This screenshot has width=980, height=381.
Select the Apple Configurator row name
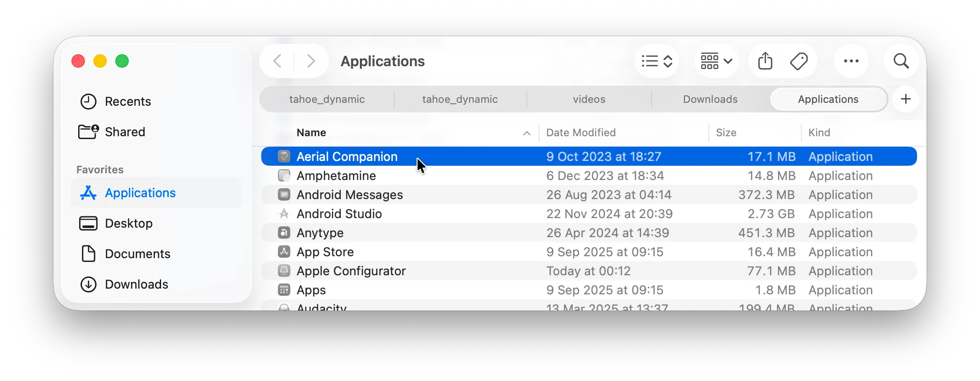pyautogui.click(x=351, y=271)
